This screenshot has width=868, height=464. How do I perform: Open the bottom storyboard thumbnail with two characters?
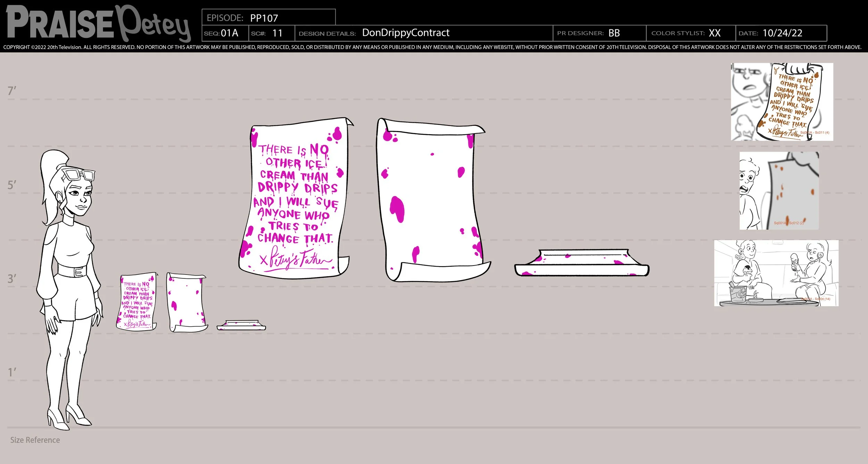(776, 273)
